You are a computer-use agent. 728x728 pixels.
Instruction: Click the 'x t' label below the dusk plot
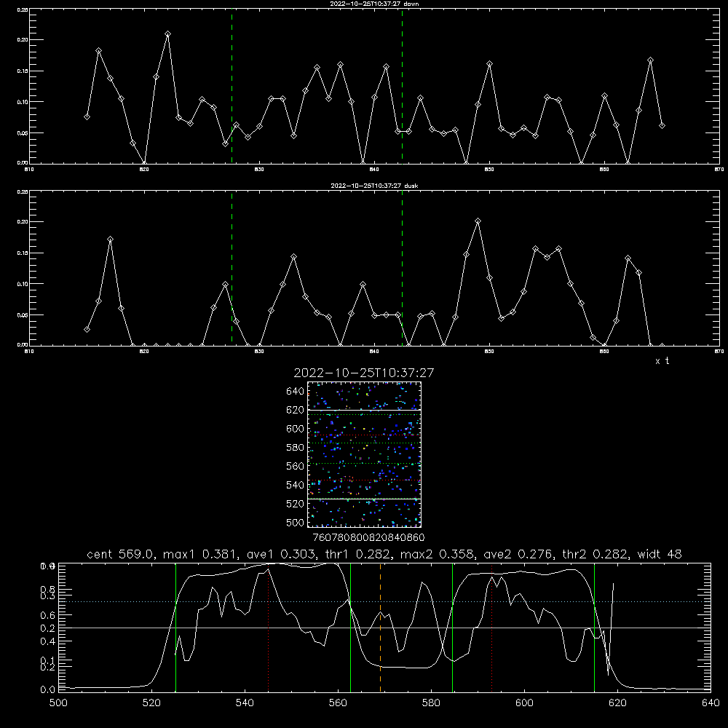point(662,361)
